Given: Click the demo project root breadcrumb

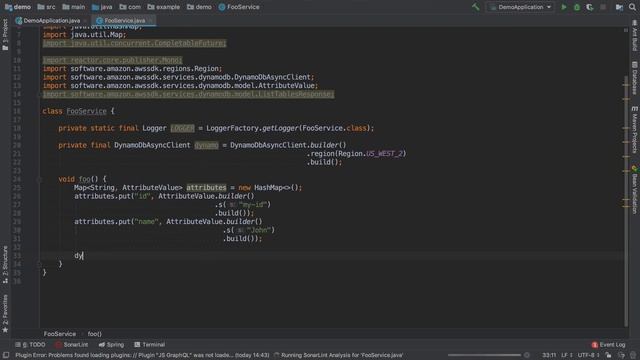Looking at the screenshot, I should pos(18,7).
